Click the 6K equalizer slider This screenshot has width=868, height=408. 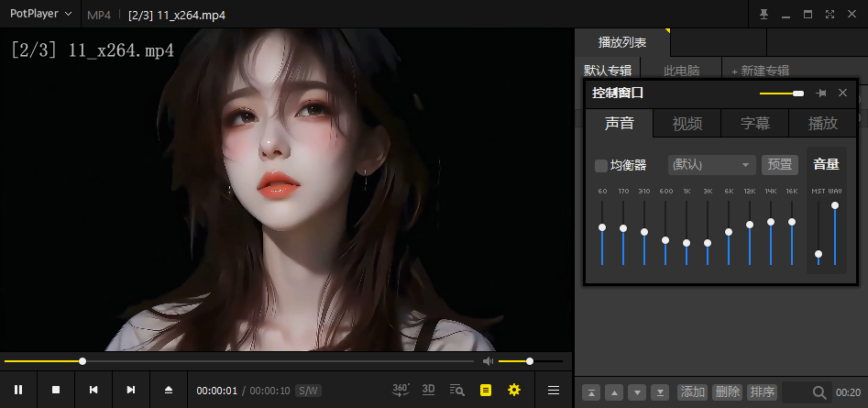pyautogui.click(x=729, y=233)
